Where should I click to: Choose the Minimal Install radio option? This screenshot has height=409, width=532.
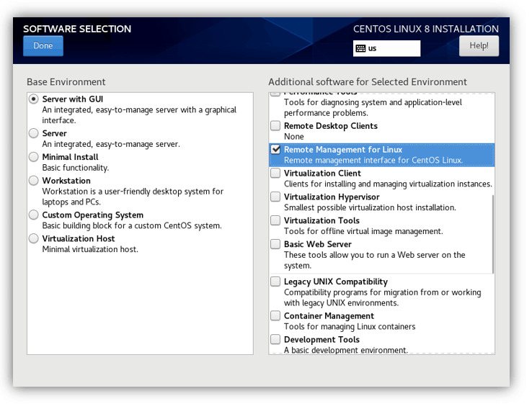(x=34, y=157)
